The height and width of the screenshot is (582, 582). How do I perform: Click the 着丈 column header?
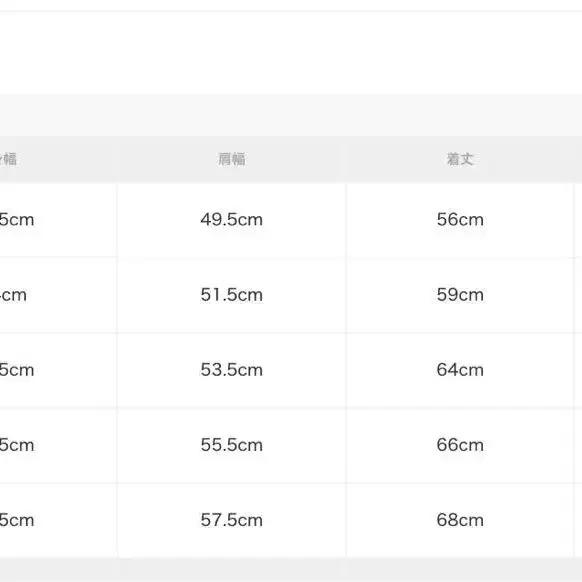[x=460, y=159]
